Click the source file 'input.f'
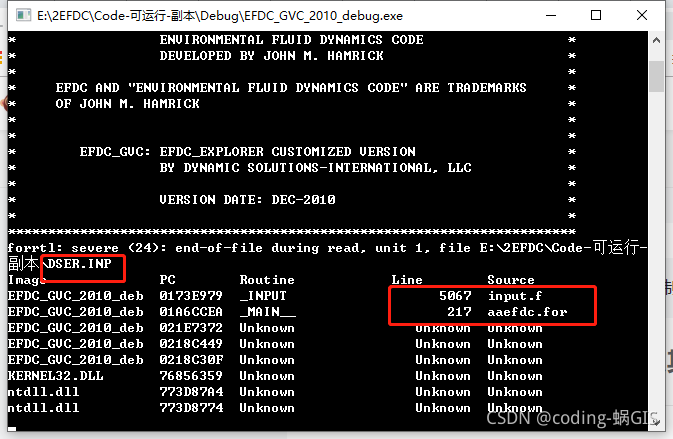 (515, 296)
